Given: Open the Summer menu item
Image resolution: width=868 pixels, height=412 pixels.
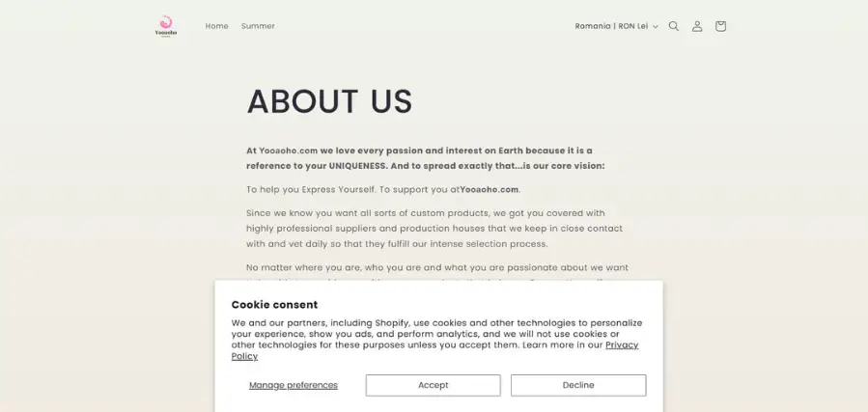Looking at the screenshot, I should click(x=258, y=26).
